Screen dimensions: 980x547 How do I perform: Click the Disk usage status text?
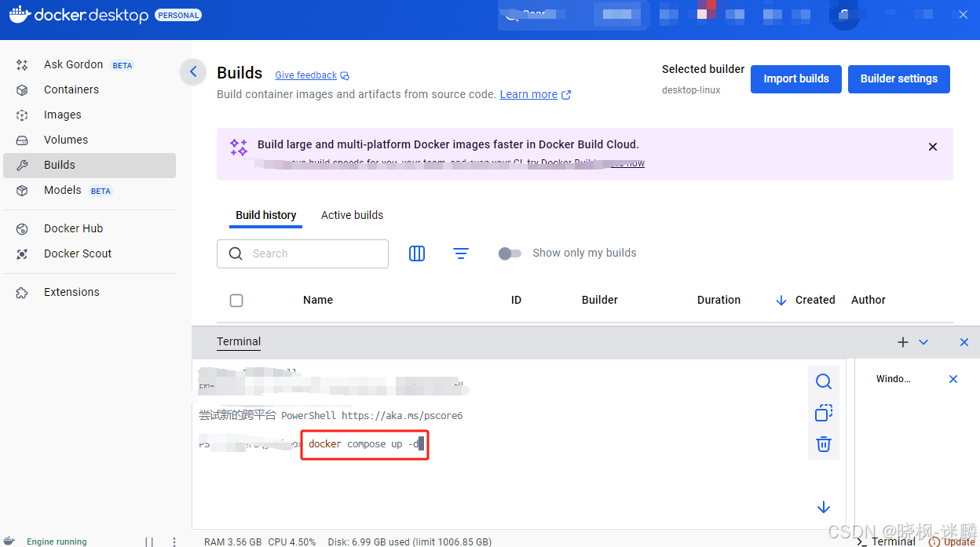pyautogui.click(x=409, y=542)
